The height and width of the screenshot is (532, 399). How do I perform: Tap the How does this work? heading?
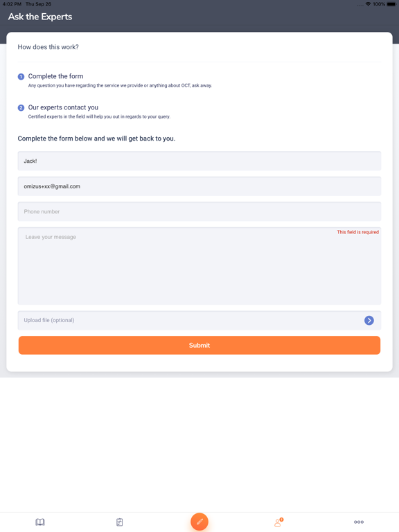(x=48, y=47)
